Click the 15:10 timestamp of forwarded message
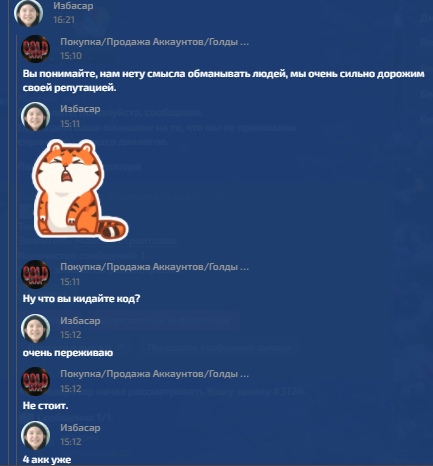The width and height of the screenshot is (433, 466). click(71, 56)
